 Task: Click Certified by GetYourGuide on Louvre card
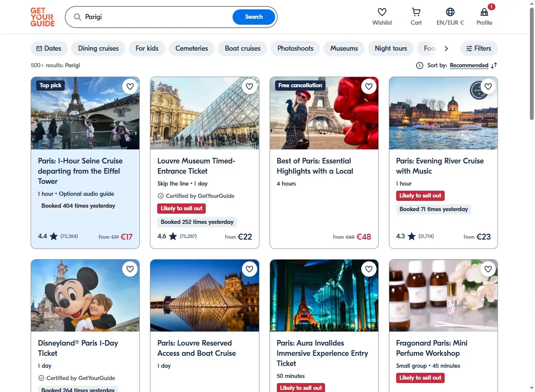[196, 196]
